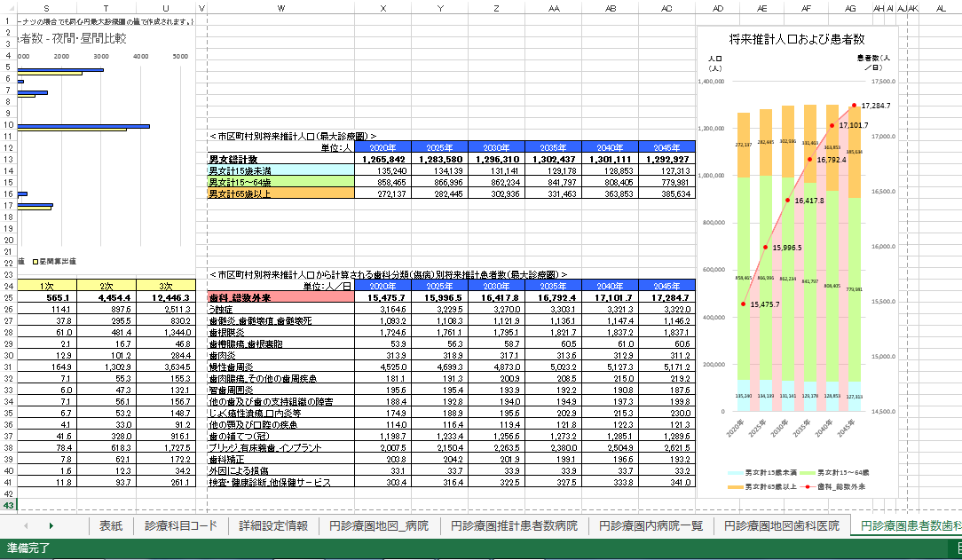Select the 男女計65歳以上 table cell
The height and width of the screenshot is (560, 962).
click(x=281, y=193)
